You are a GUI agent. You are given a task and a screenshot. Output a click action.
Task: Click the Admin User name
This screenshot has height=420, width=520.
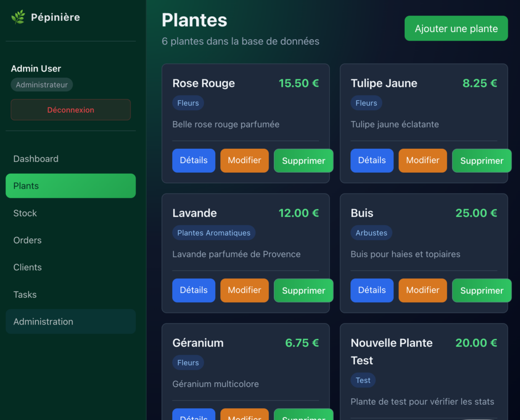[x=36, y=69]
